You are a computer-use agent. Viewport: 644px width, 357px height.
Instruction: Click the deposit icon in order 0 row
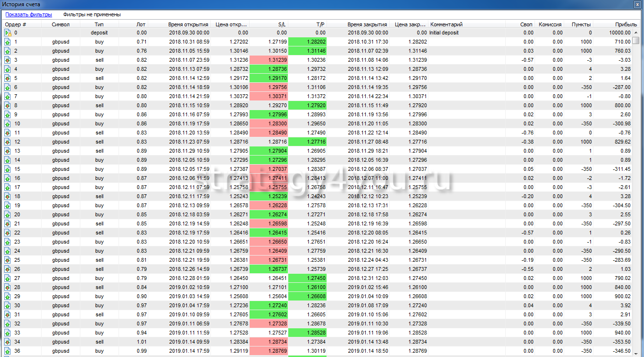click(x=8, y=33)
